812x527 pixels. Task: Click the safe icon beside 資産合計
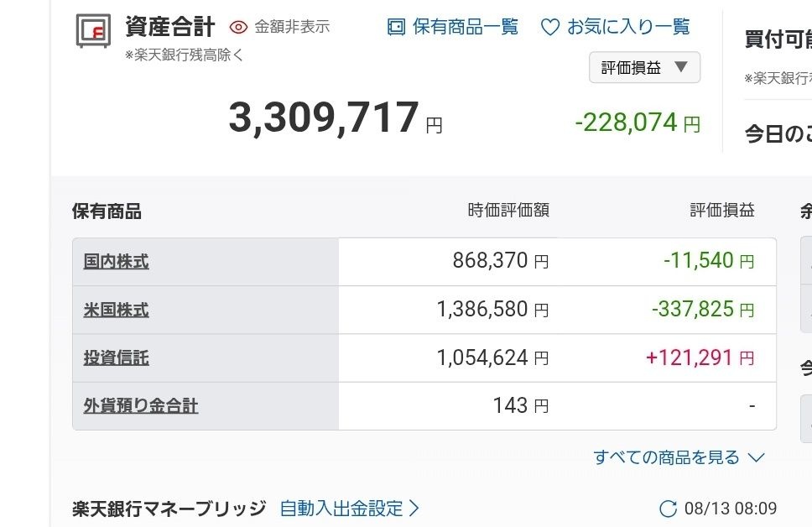point(93,31)
